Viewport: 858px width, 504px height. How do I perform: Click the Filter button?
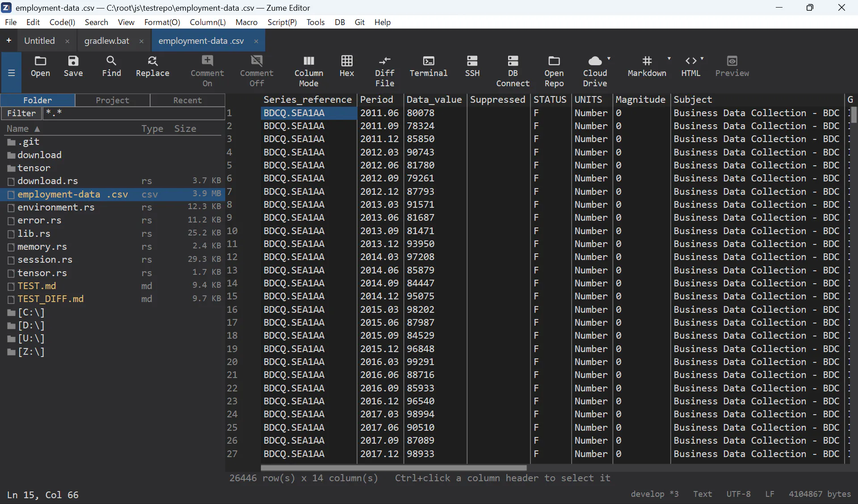pos(21,113)
